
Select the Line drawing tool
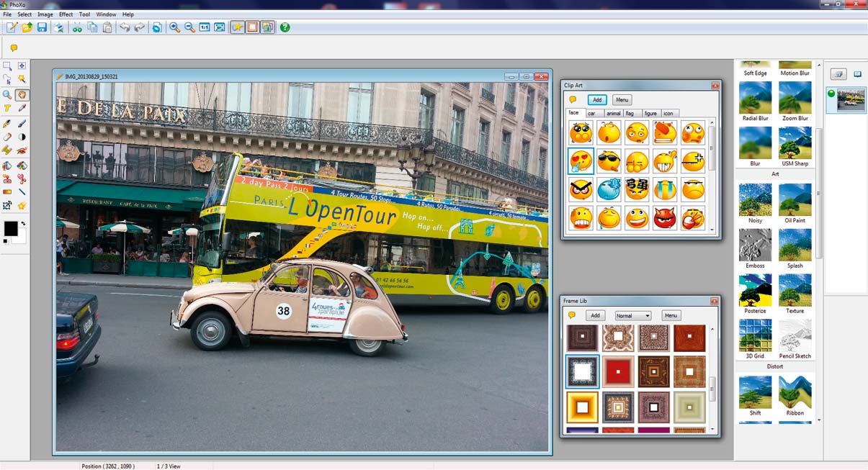coord(22,192)
